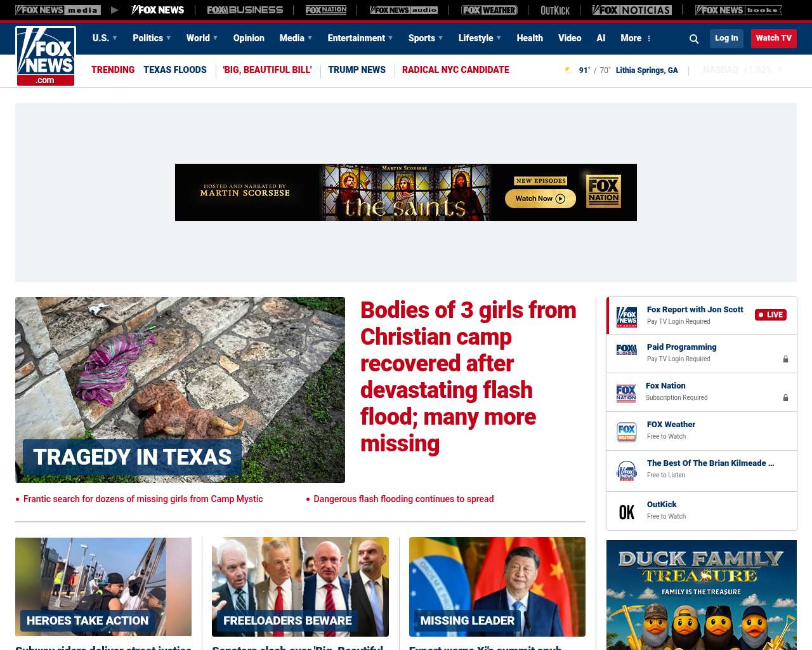The height and width of the screenshot is (650, 812).
Task: Open trending topic TRUMP NEWS
Action: 357,70
